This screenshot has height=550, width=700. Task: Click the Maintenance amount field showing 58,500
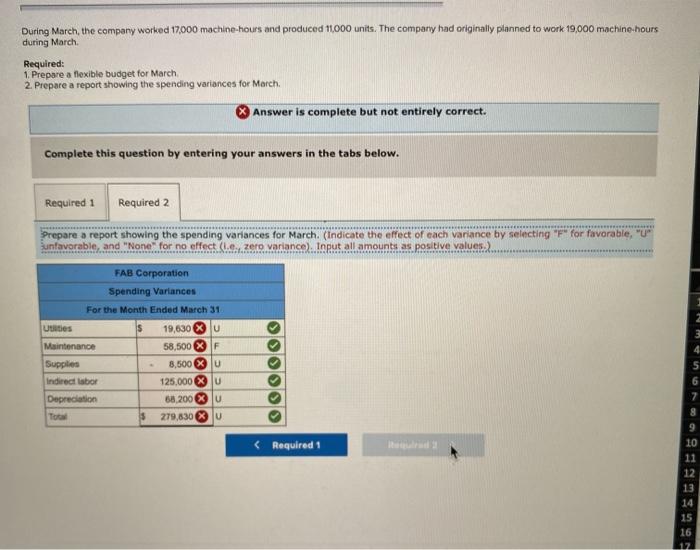[172, 346]
